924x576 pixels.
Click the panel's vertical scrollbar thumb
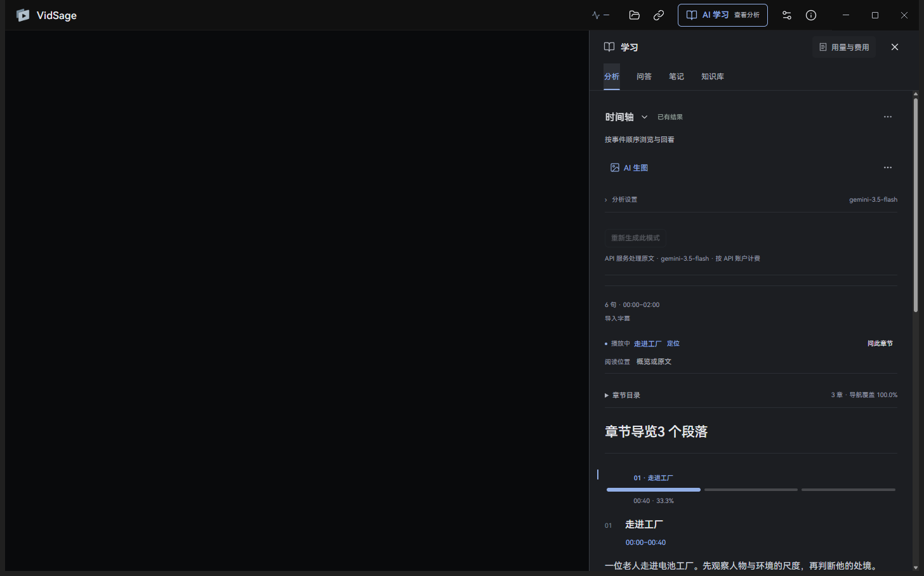tap(916, 205)
